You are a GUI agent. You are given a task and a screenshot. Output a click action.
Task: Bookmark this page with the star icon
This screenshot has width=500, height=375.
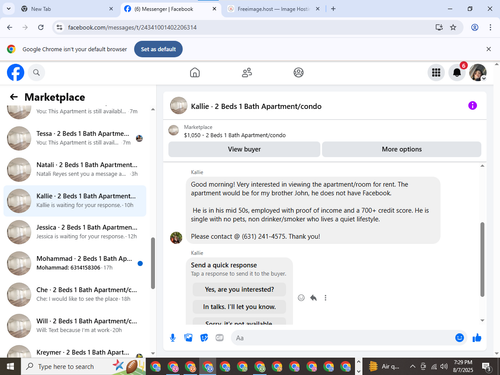pos(453,27)
